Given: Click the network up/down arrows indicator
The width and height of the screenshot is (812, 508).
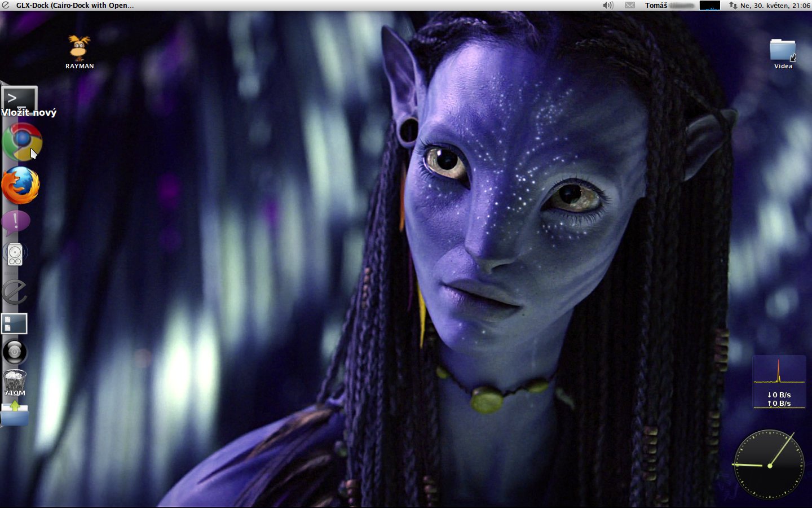Looking at the screenshot, I should tap(732, 5).
